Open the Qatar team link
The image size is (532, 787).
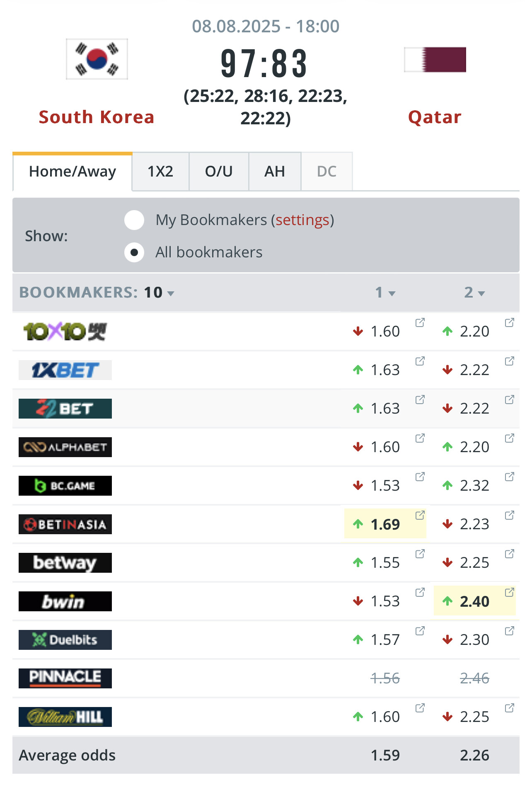pyautogui.click(x=435, y=117)
